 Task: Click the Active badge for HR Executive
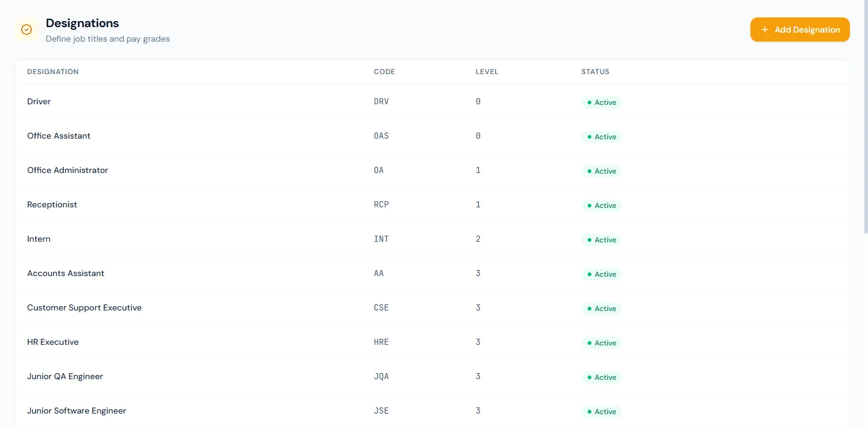click(x=602, y=343)
